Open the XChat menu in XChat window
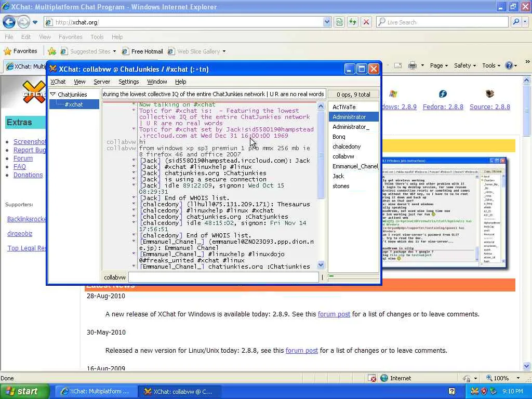 (58, 82)
